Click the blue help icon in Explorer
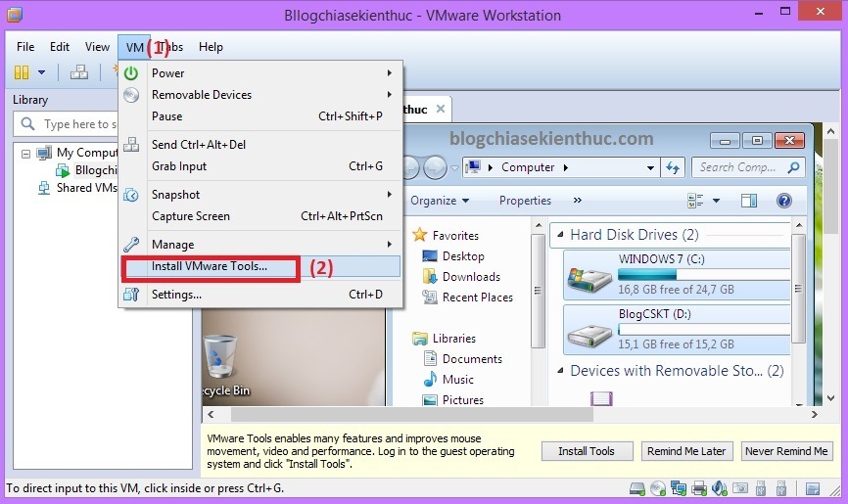Viewport: 848px width, 504px height. (x=784, y=201)
